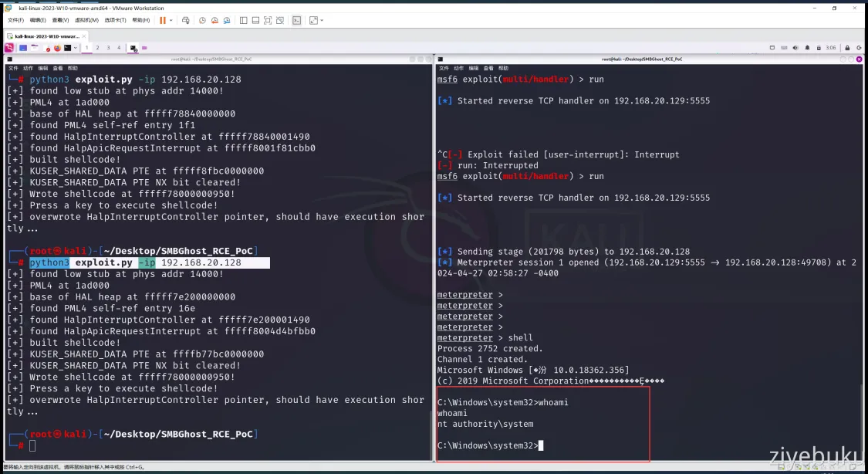The width and height of the screenshot is (868, 474).
Task: Open file manager icon in Kali panel
Action: click(x=35, y=48)
